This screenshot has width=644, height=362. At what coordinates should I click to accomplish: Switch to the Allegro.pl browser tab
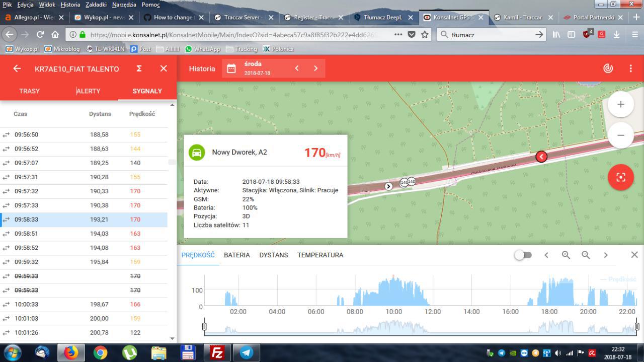(x=34, y=17)
